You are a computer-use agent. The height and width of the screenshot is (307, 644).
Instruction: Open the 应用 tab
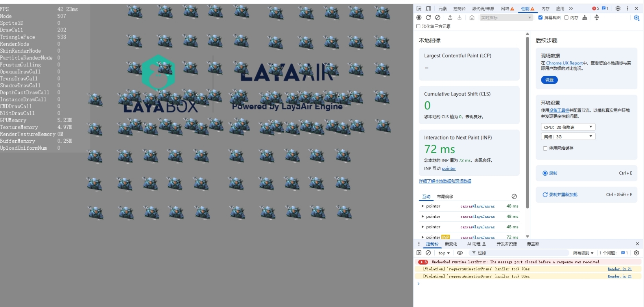tap(560, 8)
